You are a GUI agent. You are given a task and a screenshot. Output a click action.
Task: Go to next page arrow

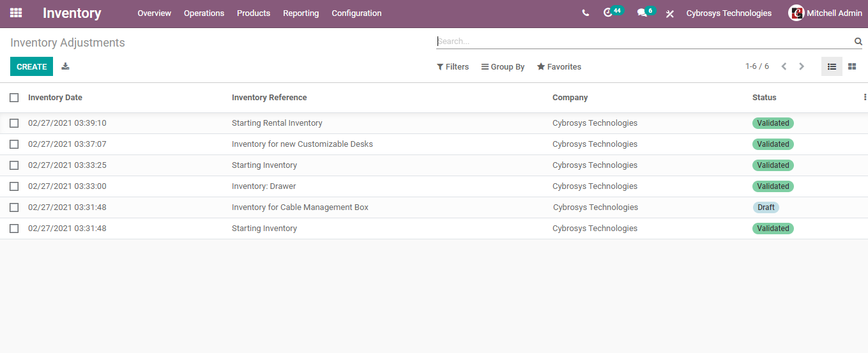click(x=802, y=66)
